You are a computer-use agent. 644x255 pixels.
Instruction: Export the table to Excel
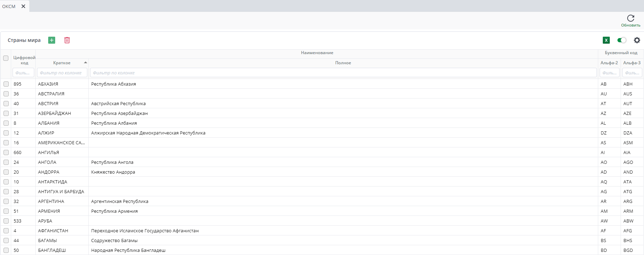(606, 40)
